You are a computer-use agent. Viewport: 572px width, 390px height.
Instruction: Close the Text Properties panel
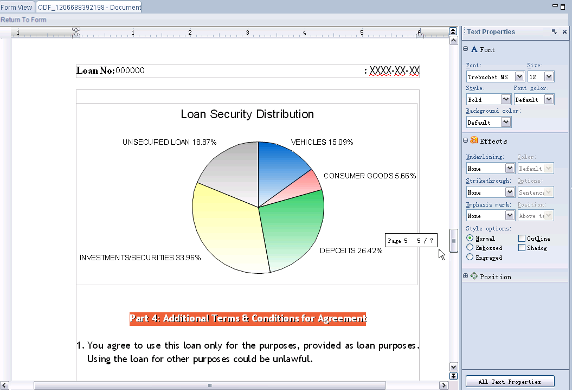pyautogui.click(x=564, y=32)
